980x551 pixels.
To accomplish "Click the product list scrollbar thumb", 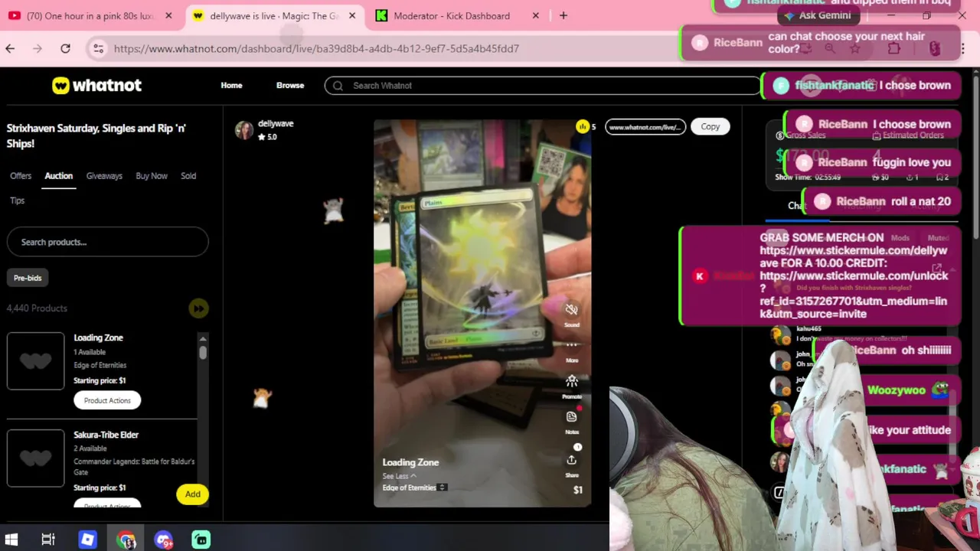I will (x=203, y=352).
